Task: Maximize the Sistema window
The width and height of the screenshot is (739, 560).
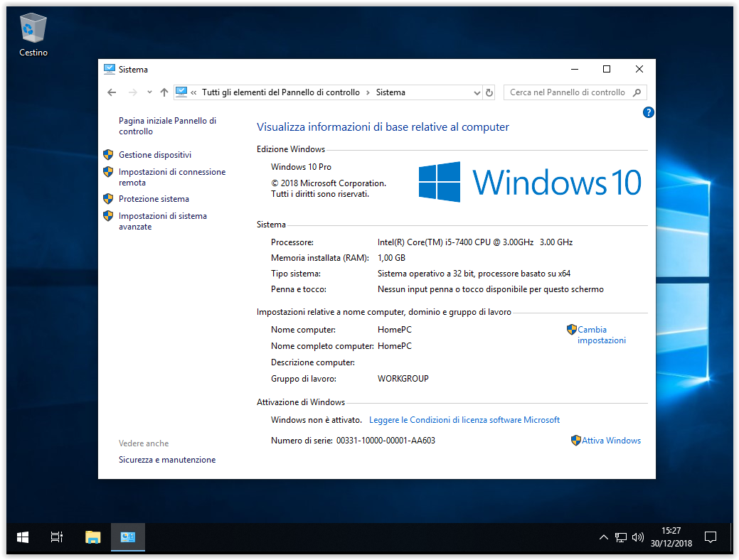Action: tap(607, 69)
